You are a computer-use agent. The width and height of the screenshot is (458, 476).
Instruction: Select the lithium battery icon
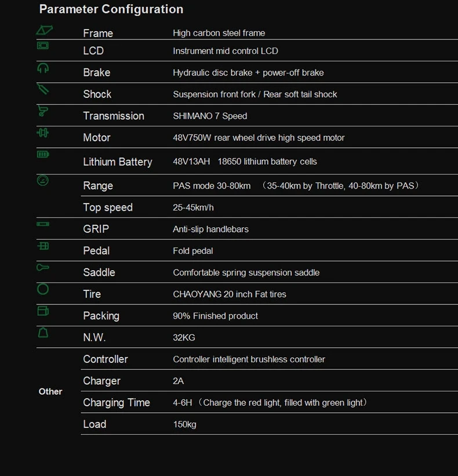(43, 154)
